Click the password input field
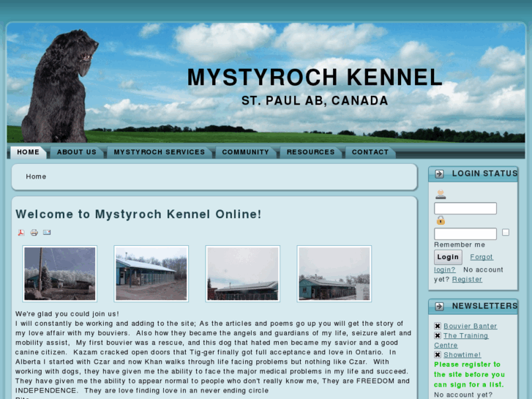This screenshot has height=399, width=532. click(465, 234)
